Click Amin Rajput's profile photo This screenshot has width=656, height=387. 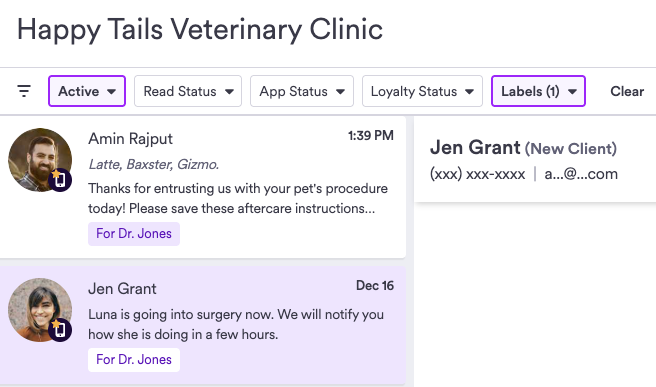pyautogui.click(x=40, y=160)
